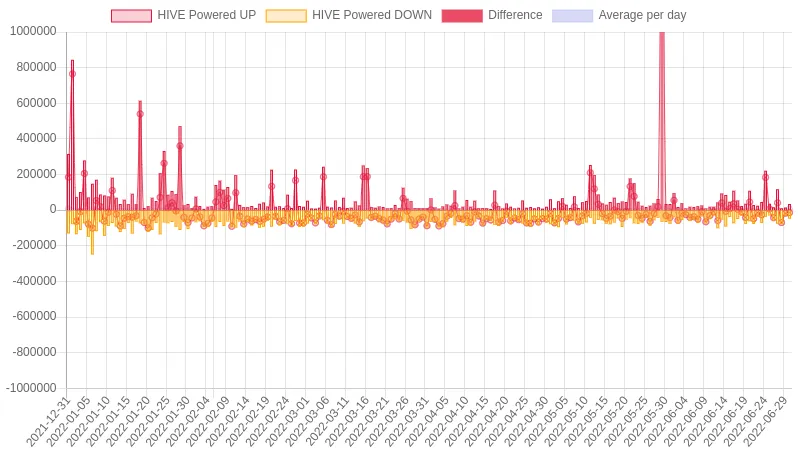798x450 pixels.
Task: Toggle the Average per day legend swatch
Action: [x=573, y=16]
